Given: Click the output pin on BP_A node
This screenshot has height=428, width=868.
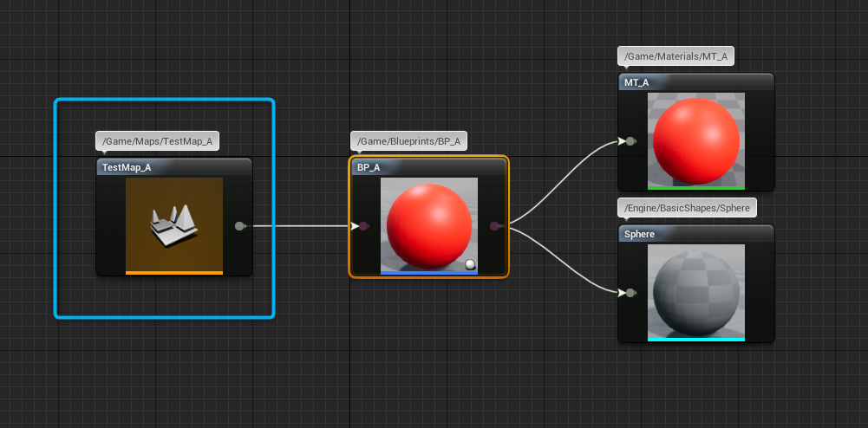Looking at the screenshot, I should pyautogui.click(x=495, y=225).
